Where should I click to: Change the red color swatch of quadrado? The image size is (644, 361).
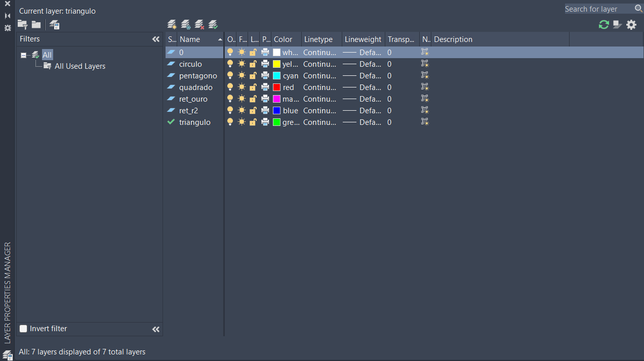coord(276,87)
